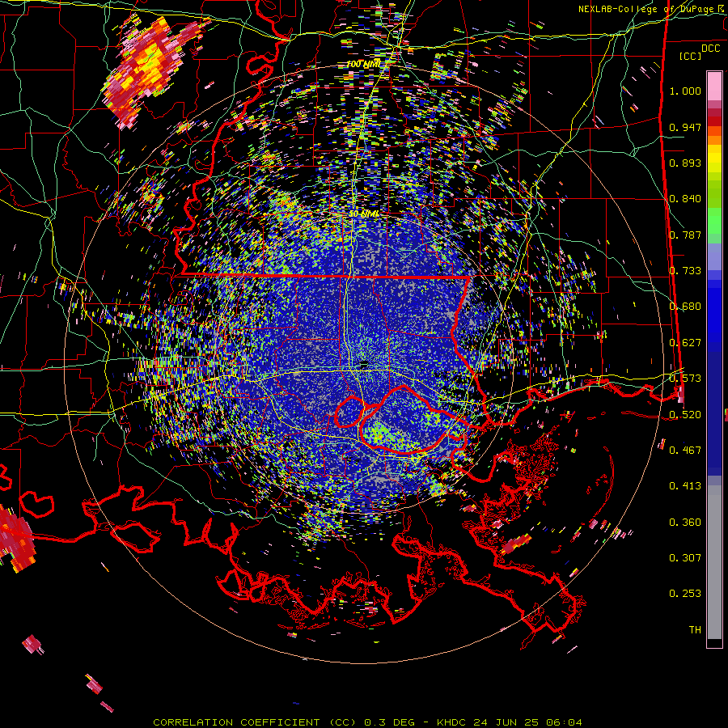The width and height of the screenshot is (728, 728).
Task: Click the TH threshold label
Action: (x=695, y=630)
